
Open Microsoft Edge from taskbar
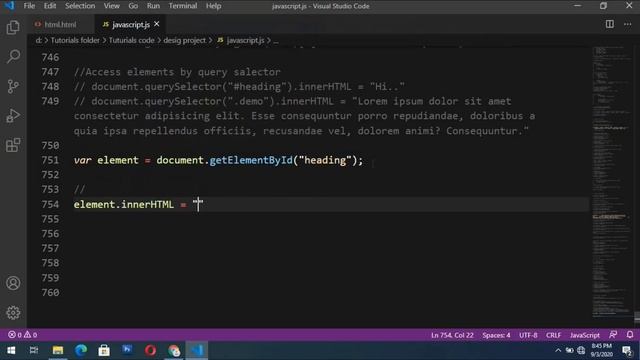(81, 350)
